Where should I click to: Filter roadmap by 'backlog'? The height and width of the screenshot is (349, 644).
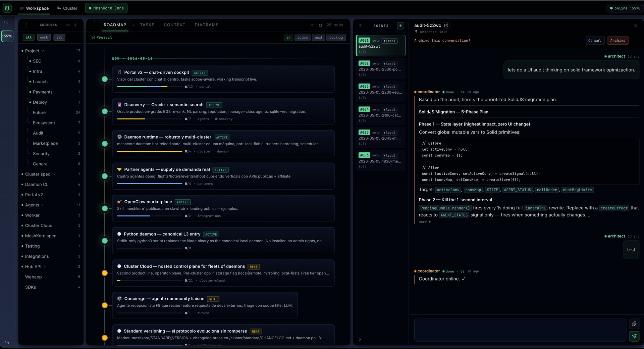coord(336,38)
